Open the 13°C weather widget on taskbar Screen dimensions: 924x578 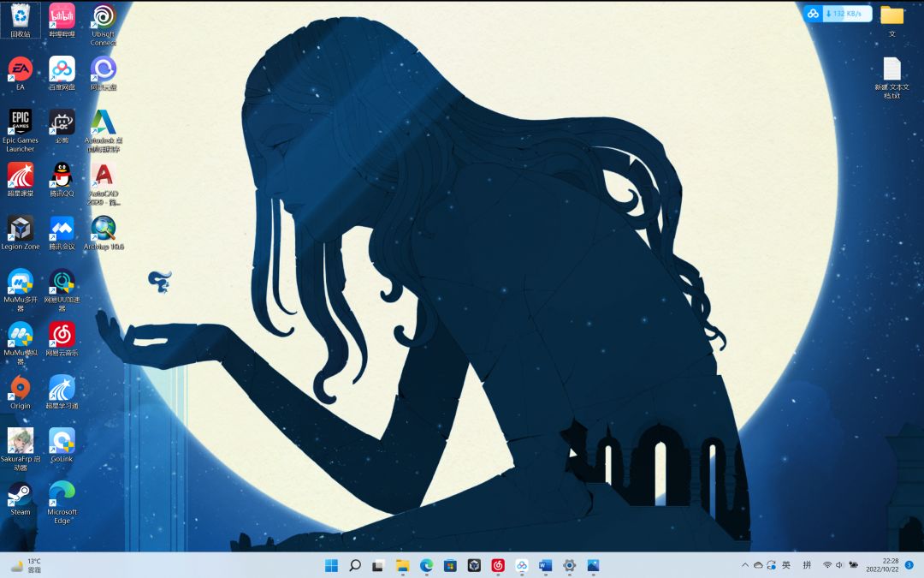[x=26, y=566]
